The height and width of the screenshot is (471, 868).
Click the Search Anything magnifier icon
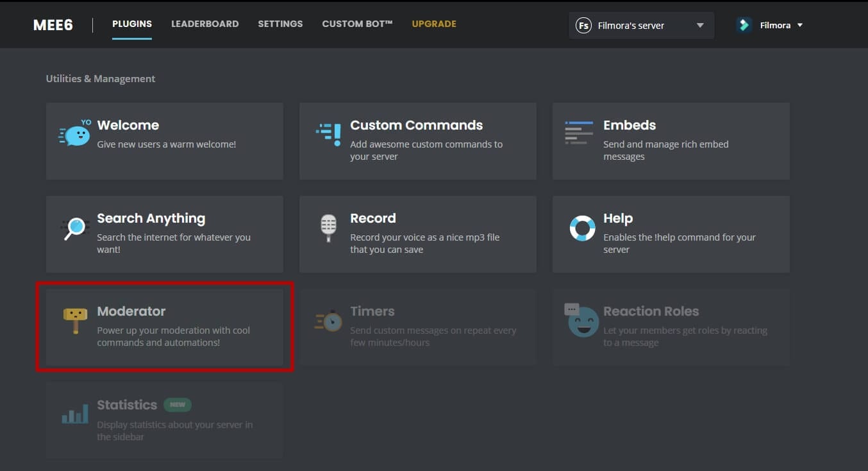tap(76, 228)
